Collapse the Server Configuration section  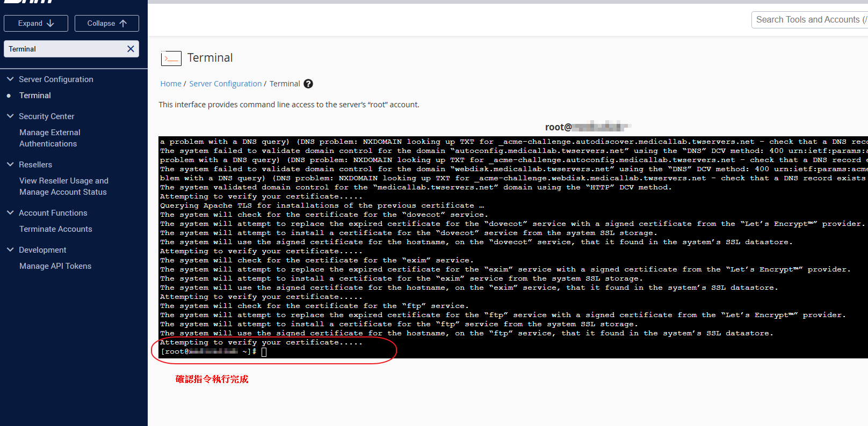click(x=10, y=79)
